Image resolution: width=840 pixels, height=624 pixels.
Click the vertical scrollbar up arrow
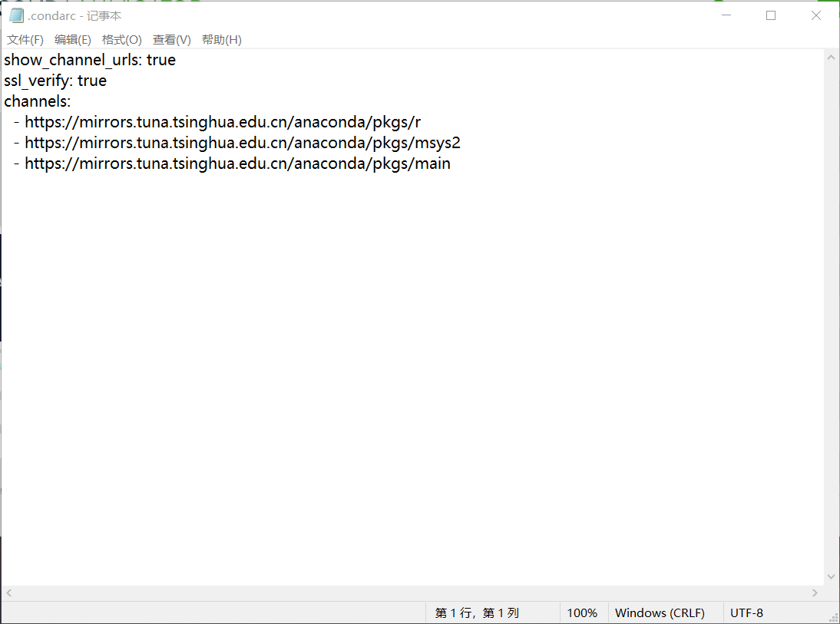831,57
